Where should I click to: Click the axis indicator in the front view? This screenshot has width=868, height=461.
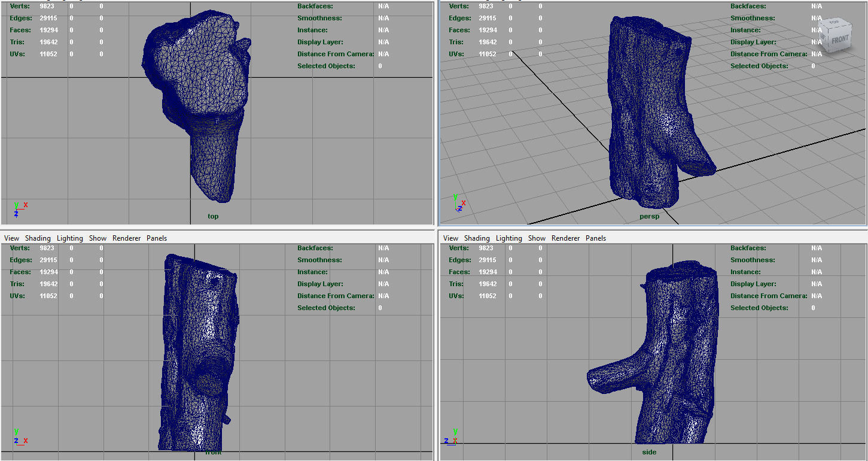tap(20, 436)
